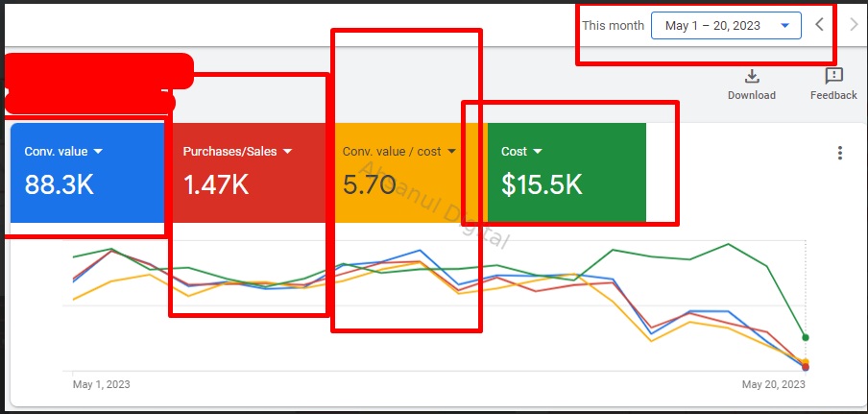Open the May 1 – 20, 2023 date range dropdown

point(726,26)
